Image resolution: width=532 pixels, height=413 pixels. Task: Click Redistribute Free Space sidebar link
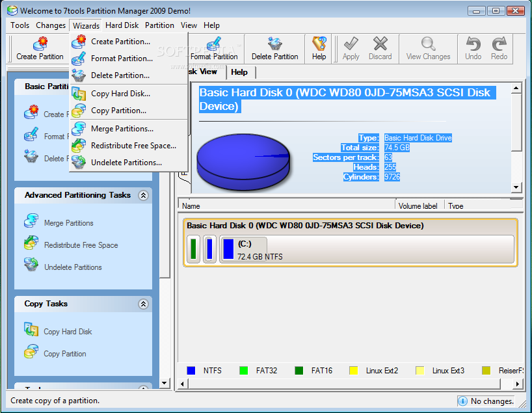click(x=81, y=245)
